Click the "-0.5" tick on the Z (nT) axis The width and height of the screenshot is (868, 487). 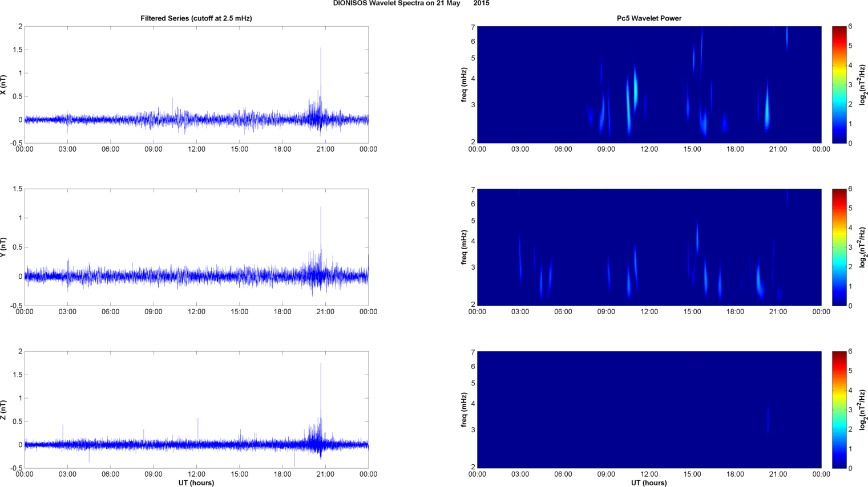coord(17,468)
